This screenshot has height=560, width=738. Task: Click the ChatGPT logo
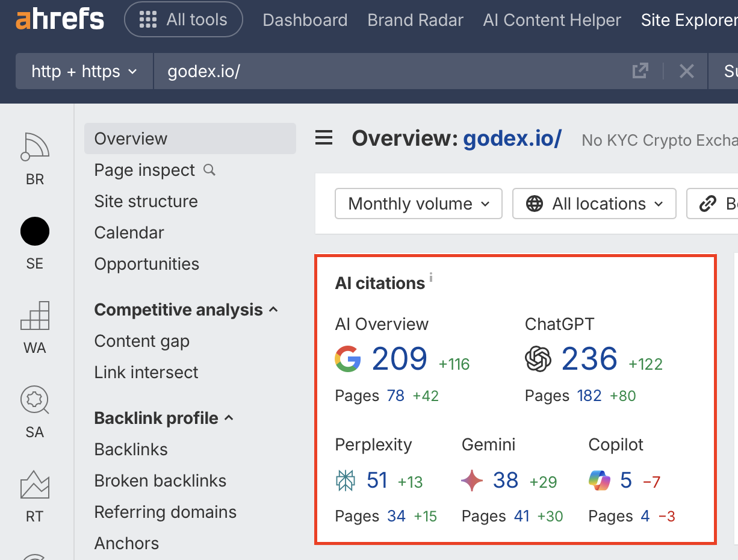538,359
